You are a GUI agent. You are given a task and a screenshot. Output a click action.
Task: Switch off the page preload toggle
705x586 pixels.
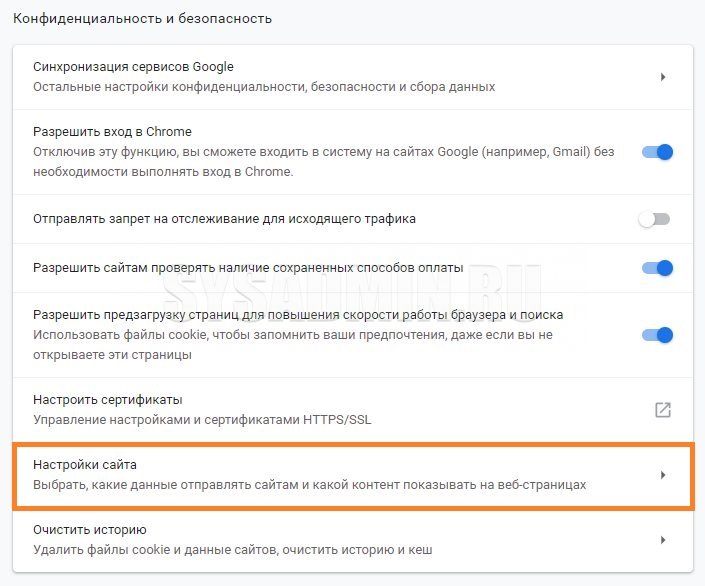pos(657,335)
